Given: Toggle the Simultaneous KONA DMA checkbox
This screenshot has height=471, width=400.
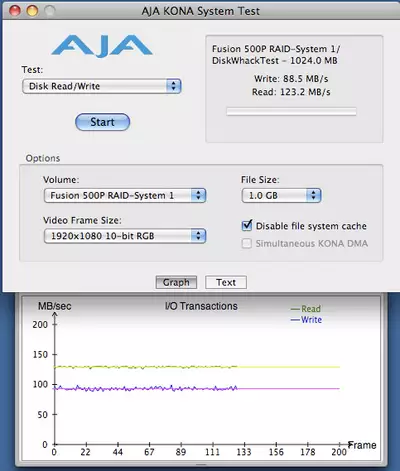Looking at the screenshot, I should coord(247,243).
